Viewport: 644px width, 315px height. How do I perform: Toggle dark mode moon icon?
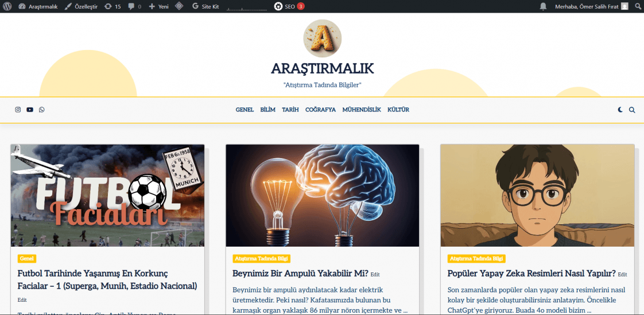[x=620, y=110]
